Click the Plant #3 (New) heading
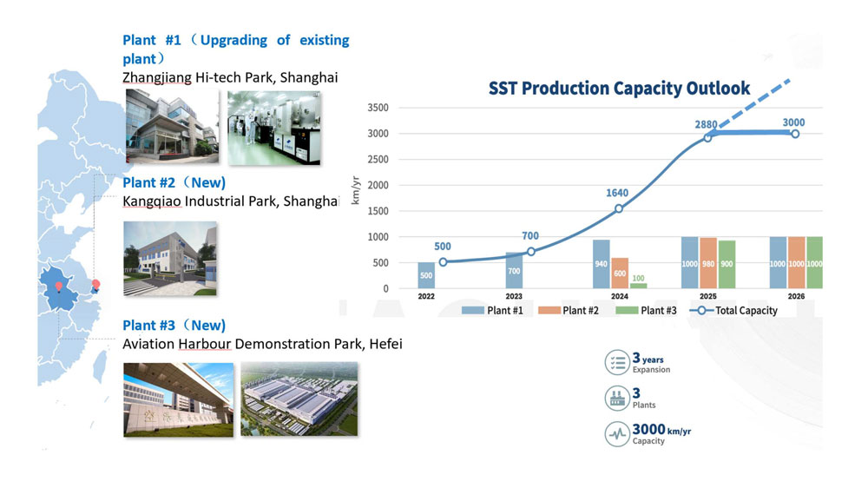The height and width of the screenshot is (488, 868). pos(174,325)
